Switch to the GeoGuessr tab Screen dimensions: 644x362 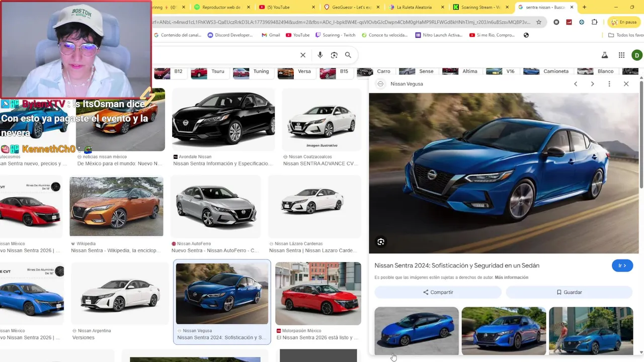click(x=351, y=7)
